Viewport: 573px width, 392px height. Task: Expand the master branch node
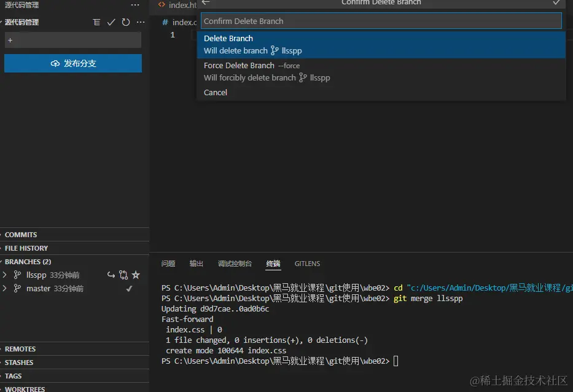pos(5,289)
